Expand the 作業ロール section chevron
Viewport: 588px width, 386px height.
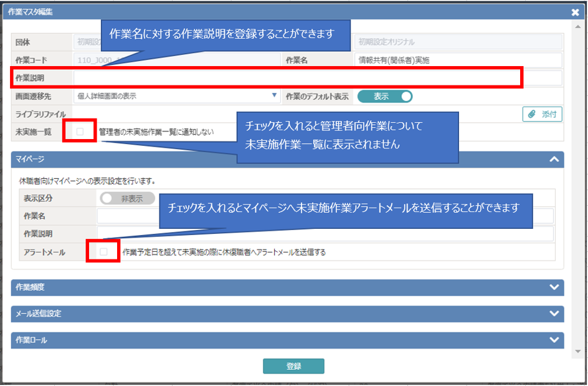554,340
